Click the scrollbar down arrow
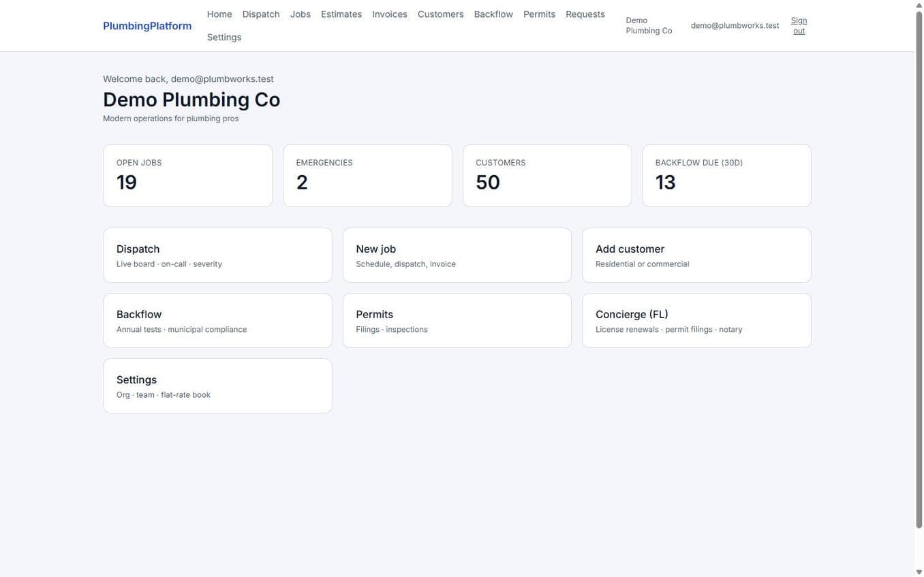 (x=919, y=572)
